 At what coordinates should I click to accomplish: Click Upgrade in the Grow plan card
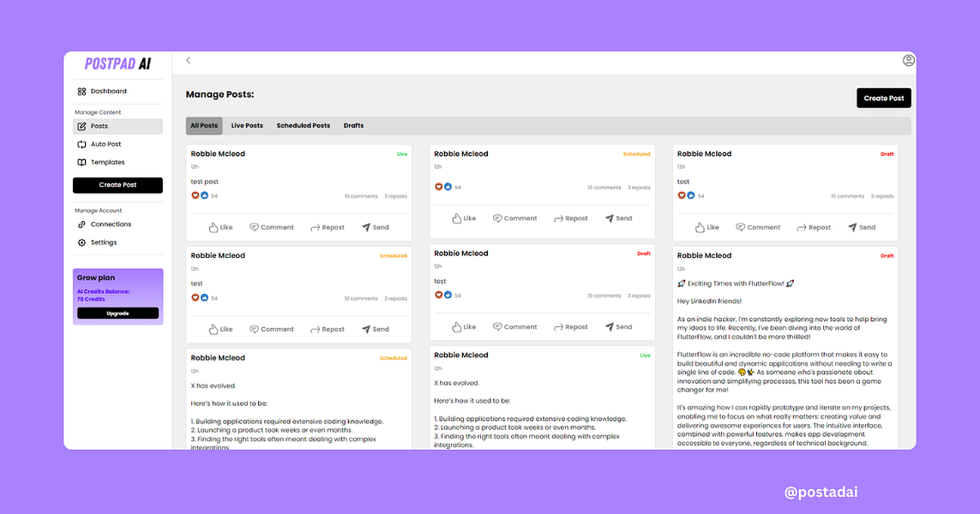pos(117,313)
